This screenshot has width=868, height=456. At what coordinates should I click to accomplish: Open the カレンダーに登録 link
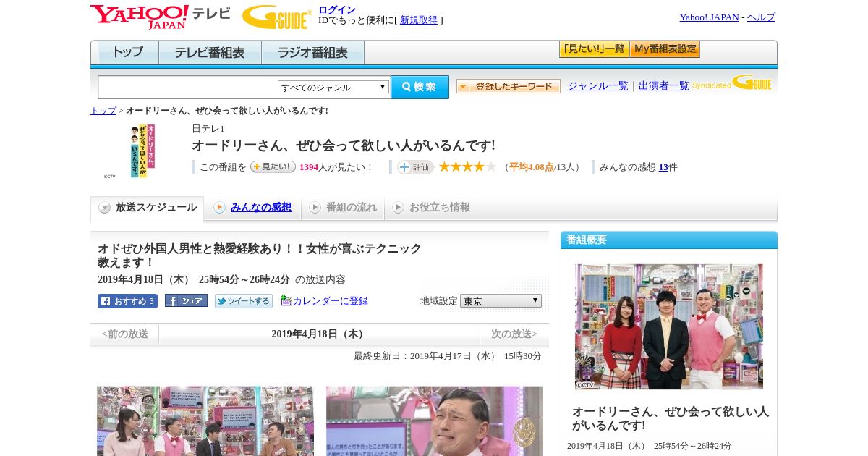point(331,301)
